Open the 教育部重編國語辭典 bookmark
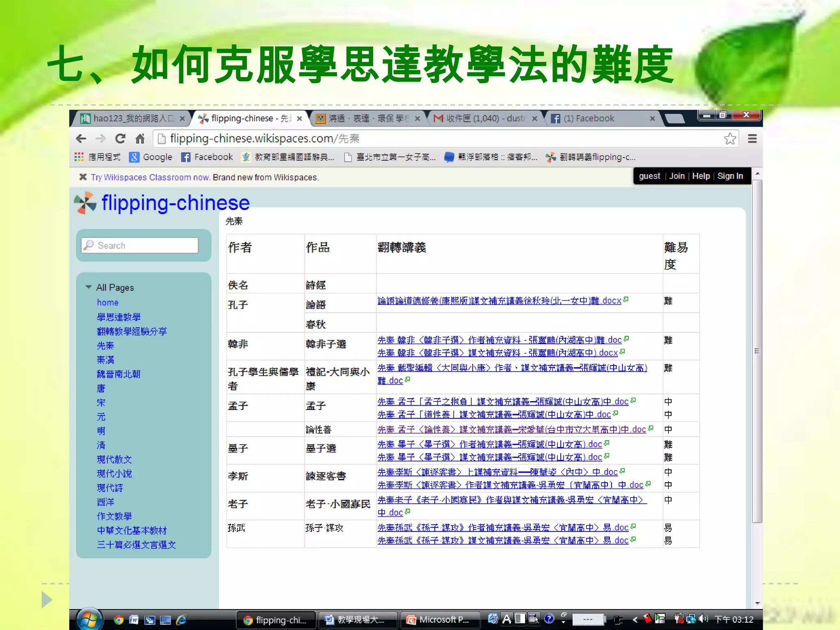Screen dimensions: 840x630 point(288,157)
